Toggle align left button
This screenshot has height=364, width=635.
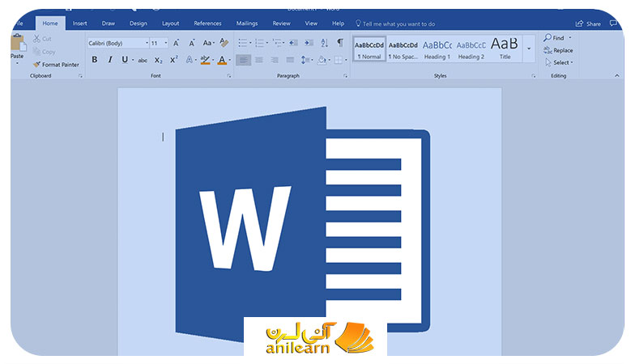[243, 60]
